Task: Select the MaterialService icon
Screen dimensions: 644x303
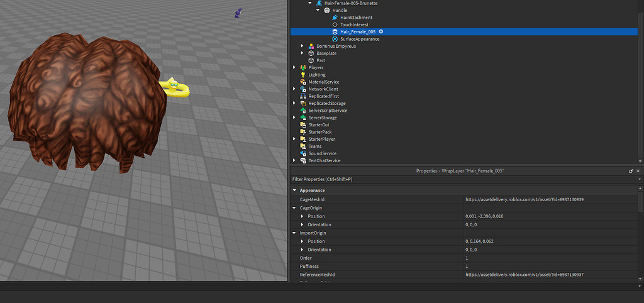Action: [303, 82]
